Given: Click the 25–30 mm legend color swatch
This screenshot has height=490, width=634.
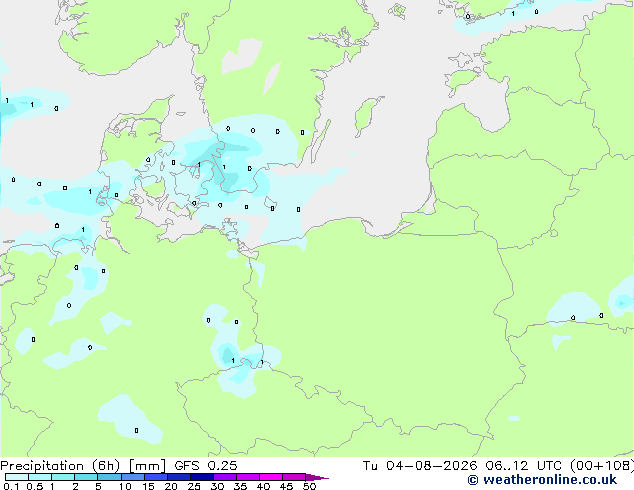Looking at the screenshot, I should (202, 477).
